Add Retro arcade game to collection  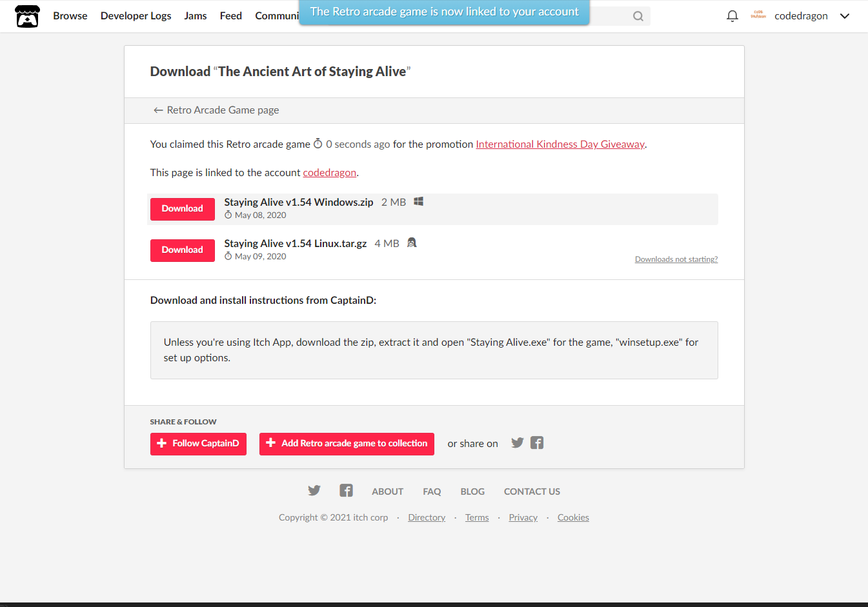coord(347,444)
